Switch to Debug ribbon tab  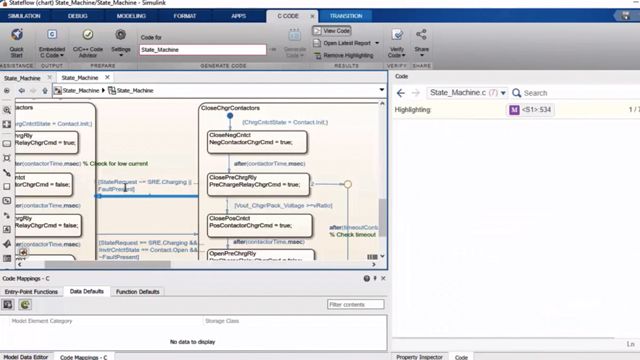78,16
